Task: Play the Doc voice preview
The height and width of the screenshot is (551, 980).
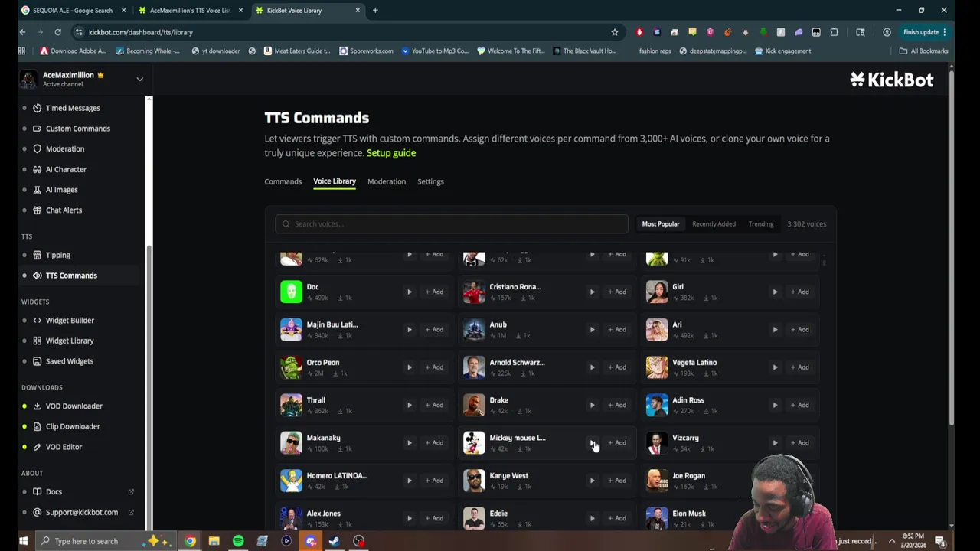Action: (409, 292)
